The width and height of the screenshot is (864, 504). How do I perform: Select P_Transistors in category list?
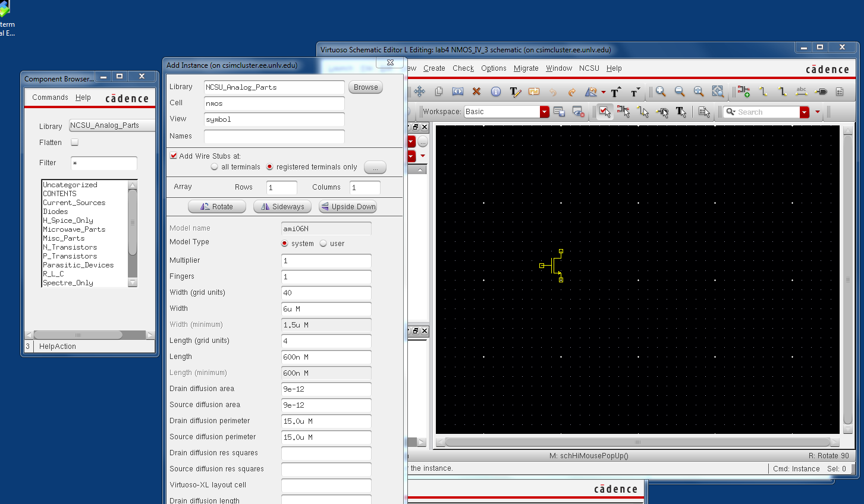tap(70, 256)
